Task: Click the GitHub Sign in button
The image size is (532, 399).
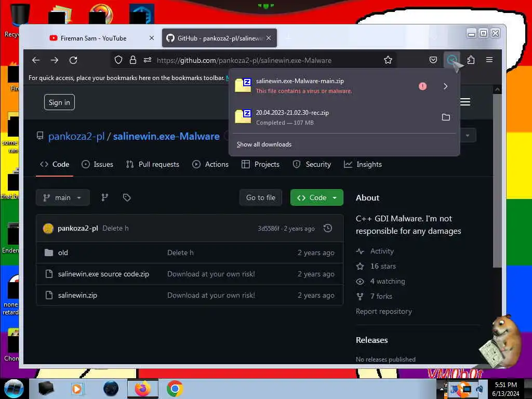Action: 59,102
